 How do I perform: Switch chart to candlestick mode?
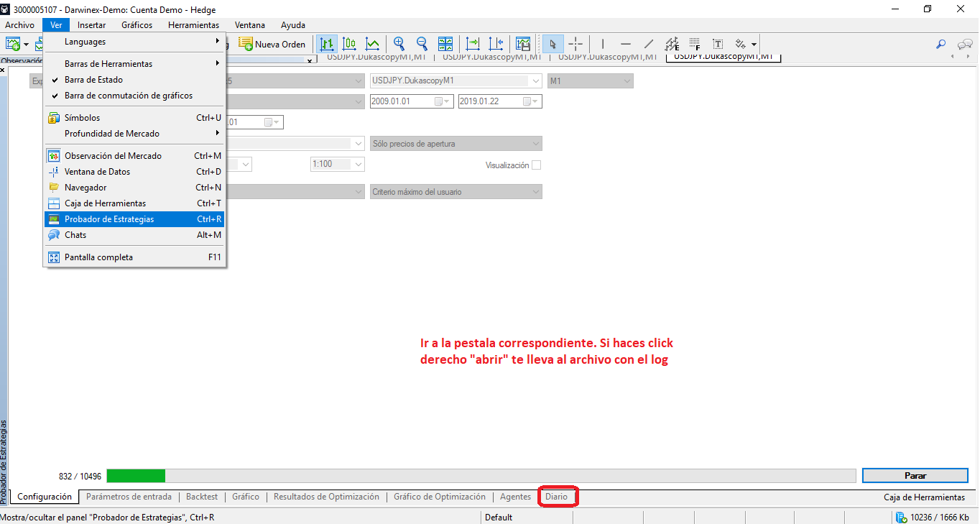350,44
